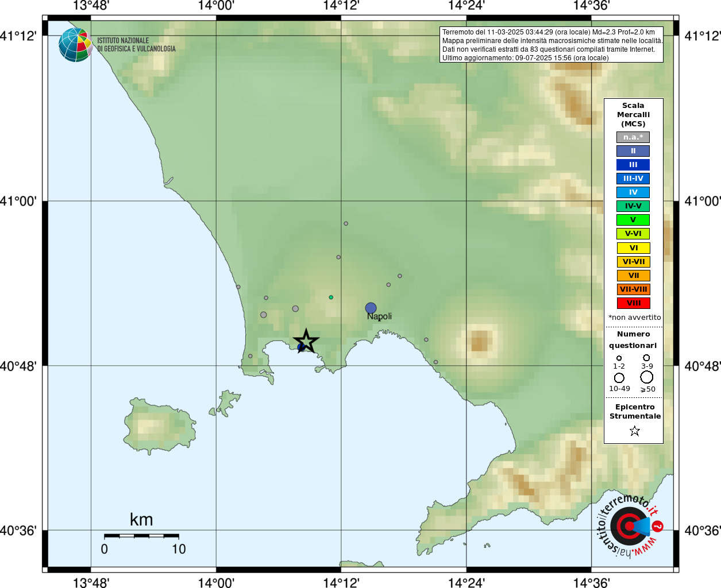Click the scale bar '10' label
The image size is (721, 588).
click(179, 549)
